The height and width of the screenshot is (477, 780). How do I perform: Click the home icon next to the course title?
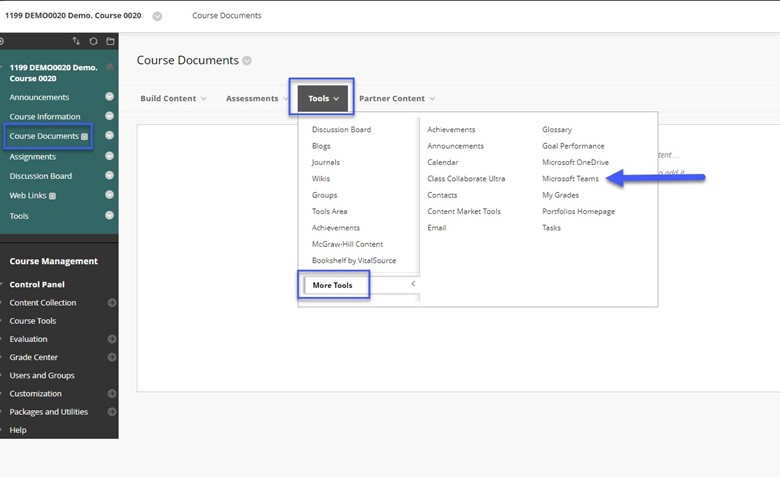110,67
